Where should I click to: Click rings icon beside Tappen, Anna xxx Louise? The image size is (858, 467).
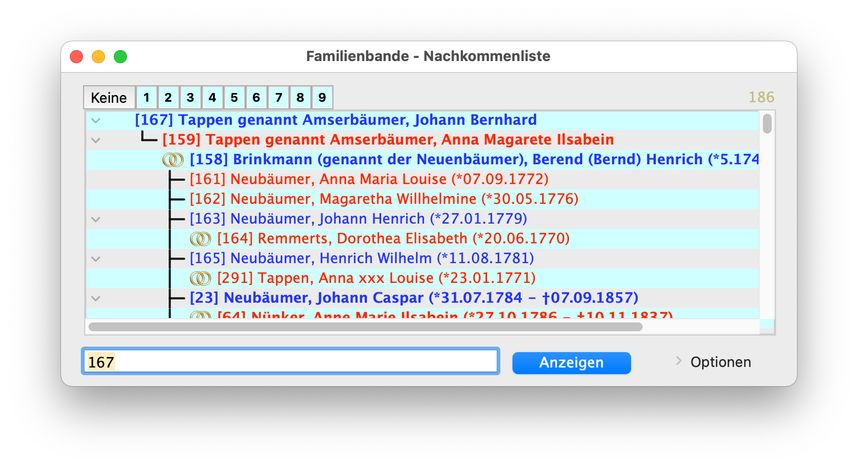(201, 278)
